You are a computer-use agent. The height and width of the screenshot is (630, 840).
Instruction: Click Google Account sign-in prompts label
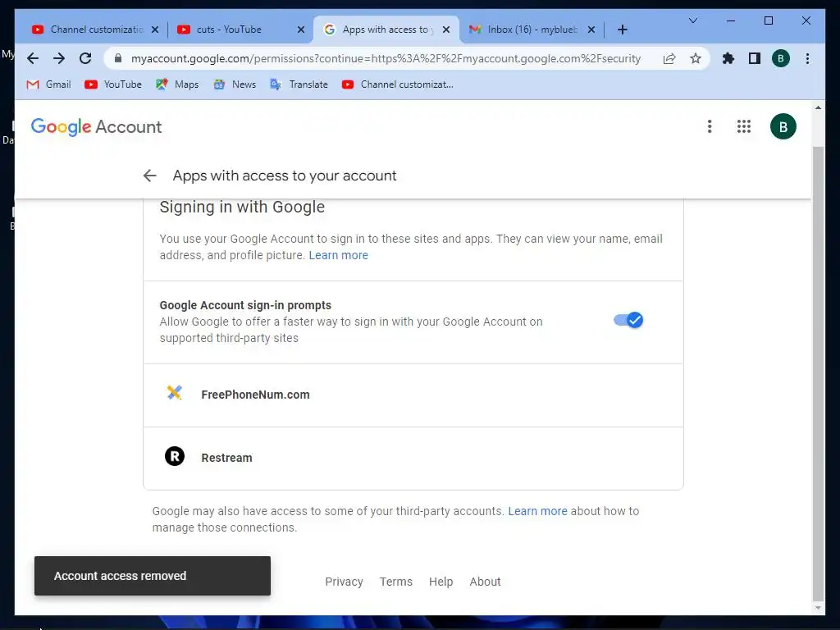coord(245,305)
